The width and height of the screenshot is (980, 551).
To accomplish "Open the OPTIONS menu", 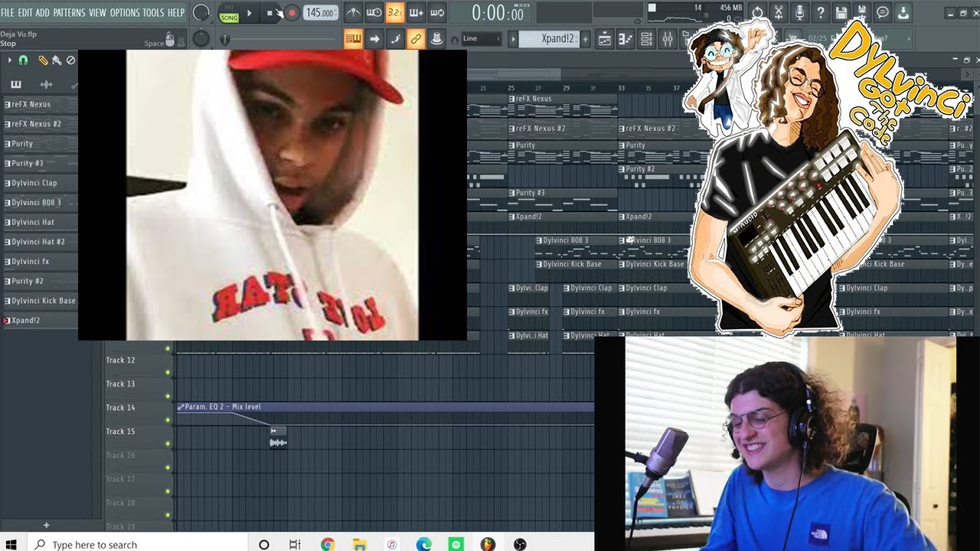I will tap(125, 13).
